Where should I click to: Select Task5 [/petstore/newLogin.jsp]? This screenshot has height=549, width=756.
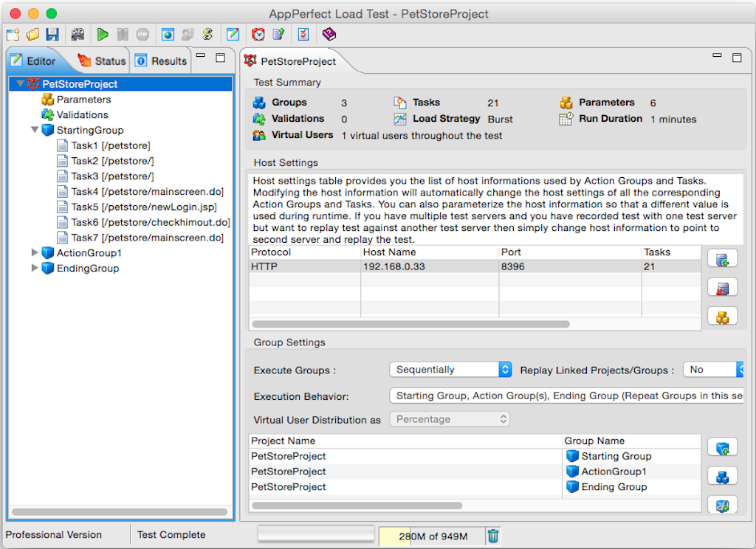(x=144, y=207)
